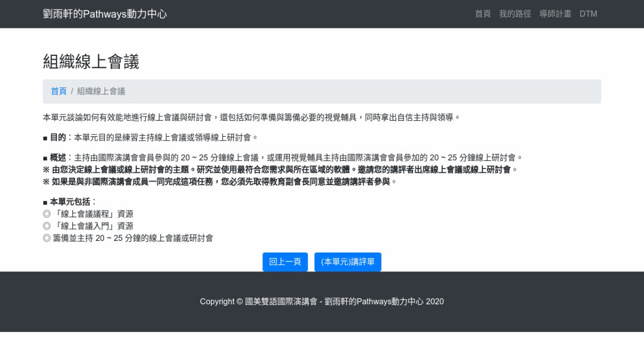Screen dimensions: 644x338
Task: Click the footer copyright text
Action: [321, 302]
